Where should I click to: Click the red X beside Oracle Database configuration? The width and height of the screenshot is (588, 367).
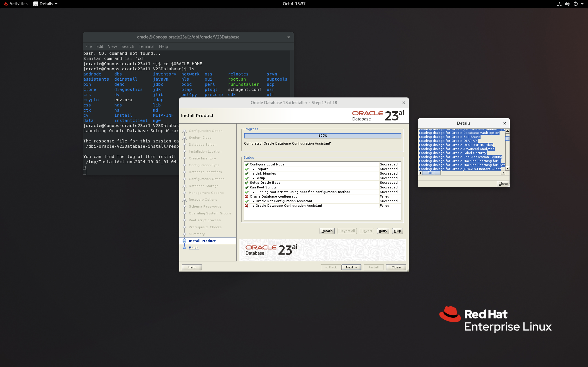(247, 196)
